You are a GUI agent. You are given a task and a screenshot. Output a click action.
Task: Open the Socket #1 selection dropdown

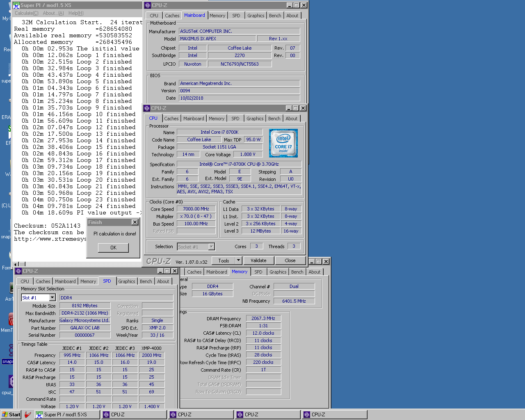[212, 247]
